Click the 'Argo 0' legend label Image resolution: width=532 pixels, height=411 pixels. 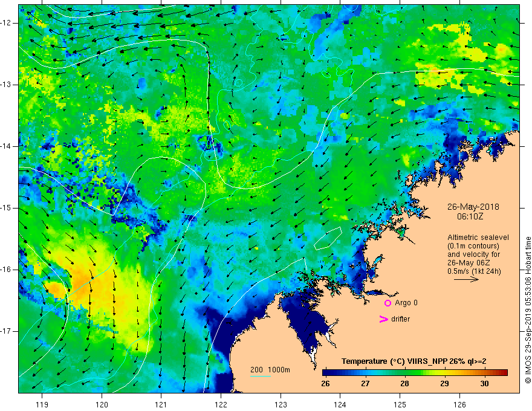(406, 303)
